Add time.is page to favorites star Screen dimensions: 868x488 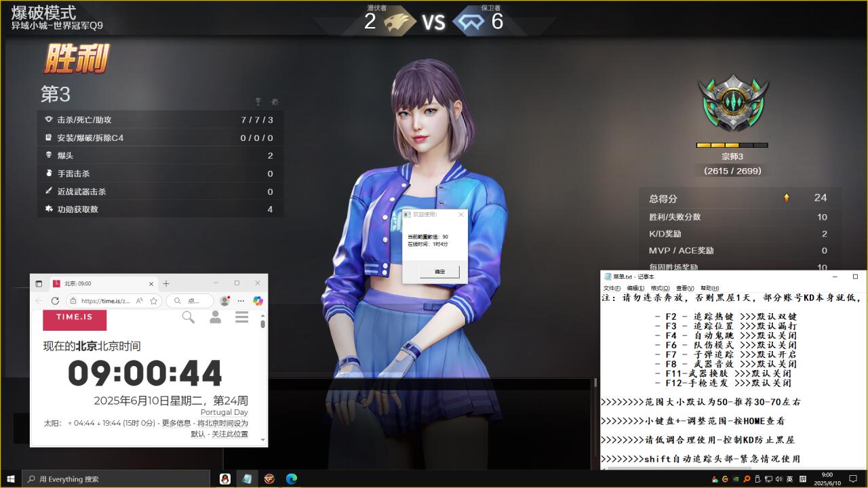[154, 301]
